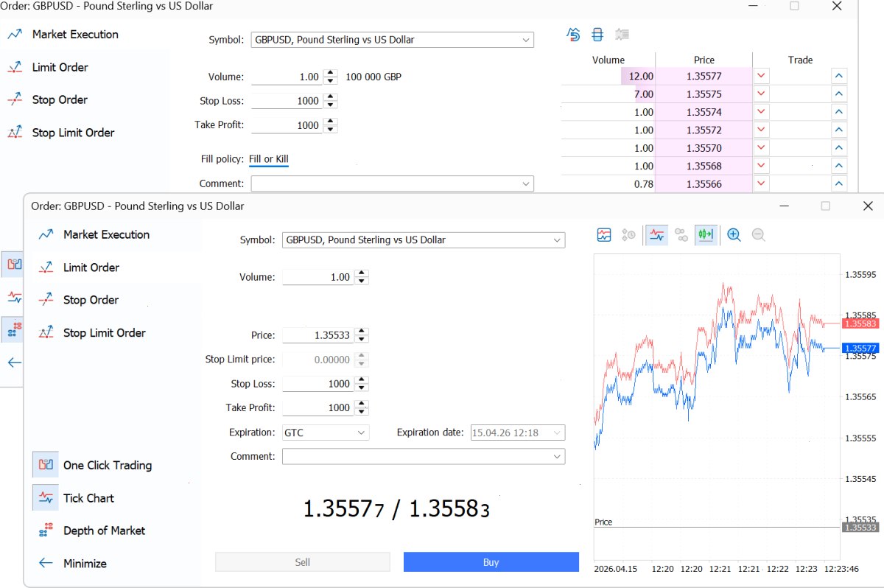The height and width of the screenshot is (588, 884).
Task: Click the chart-view icon above the tick chart
Action: (604, 235)
